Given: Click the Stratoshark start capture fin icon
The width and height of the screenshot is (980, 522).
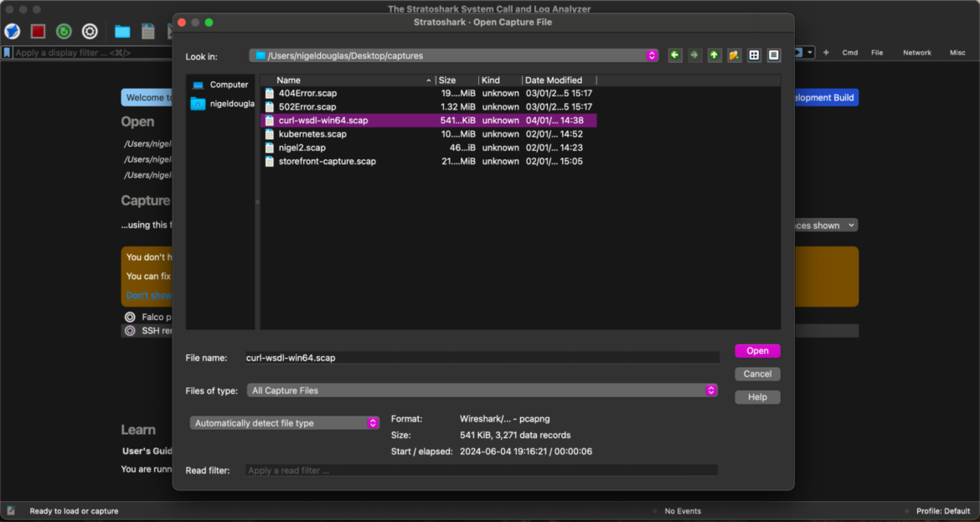Looking at the screenshot, I should point(13,31).
